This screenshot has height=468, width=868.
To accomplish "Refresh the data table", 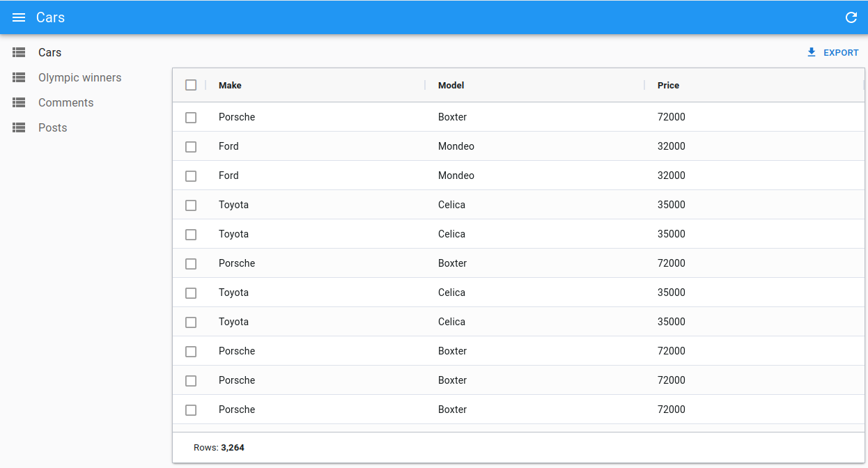I will tap(851, 17).
